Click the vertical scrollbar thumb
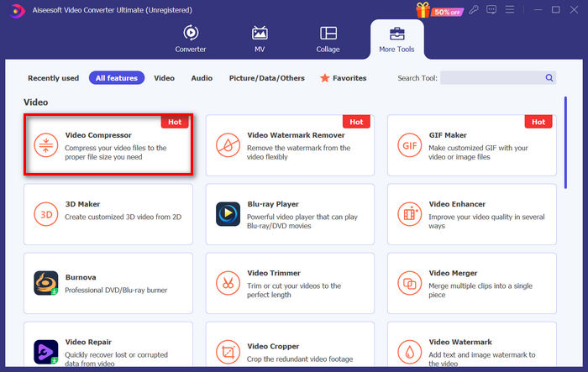The height and width of the screenshot is (372, 588). tap(565, 143)
